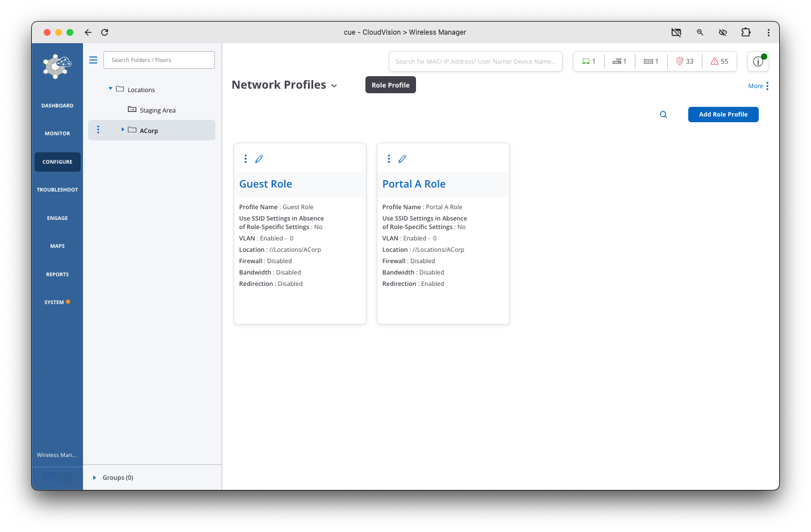Click the Search Folders / Floors field

pyautogui.click(x=159, y=60)
